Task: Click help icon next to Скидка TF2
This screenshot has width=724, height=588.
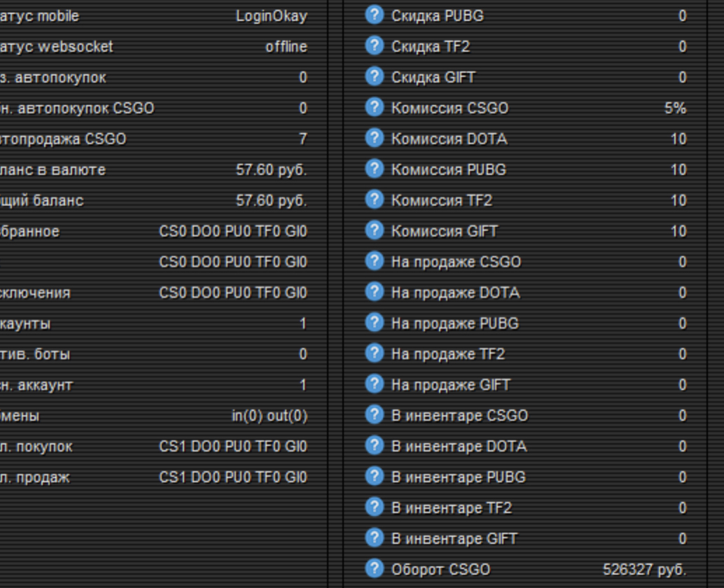Action: click(375, 45)
